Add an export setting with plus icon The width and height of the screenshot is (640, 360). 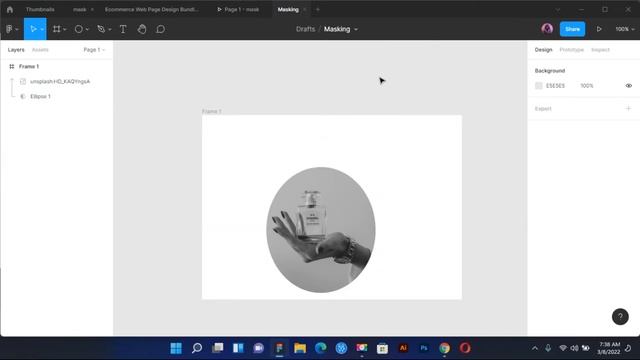click(x=628, y=109)
